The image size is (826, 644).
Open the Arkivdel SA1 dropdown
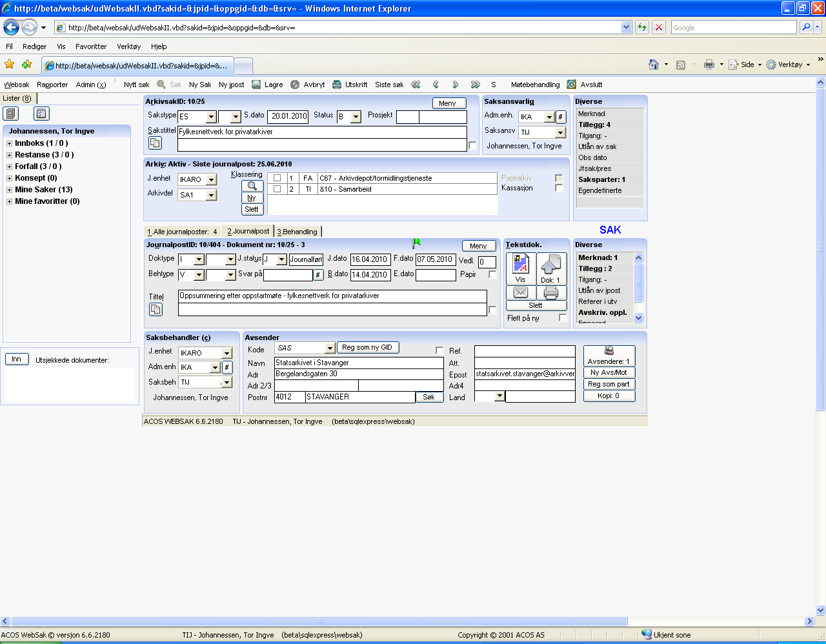(x=211, y=195)
